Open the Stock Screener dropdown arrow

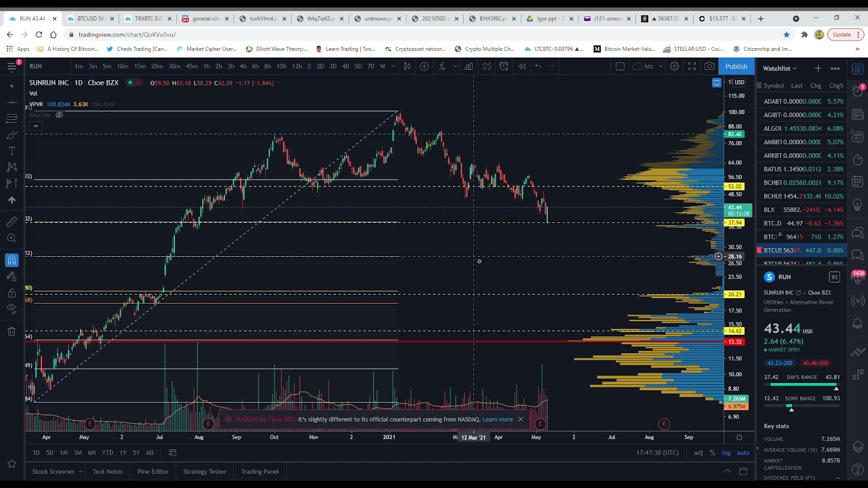click(x=81, y=472)
